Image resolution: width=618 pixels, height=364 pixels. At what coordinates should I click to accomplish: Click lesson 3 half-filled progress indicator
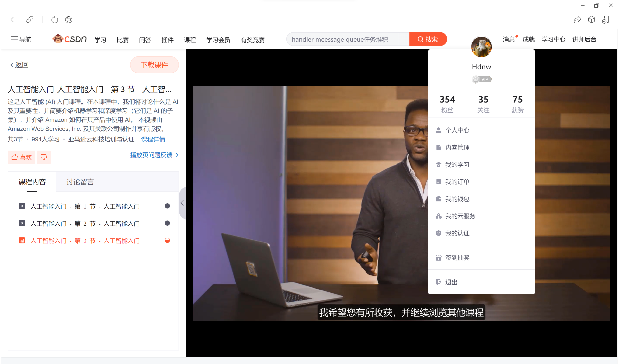point(167,240)
